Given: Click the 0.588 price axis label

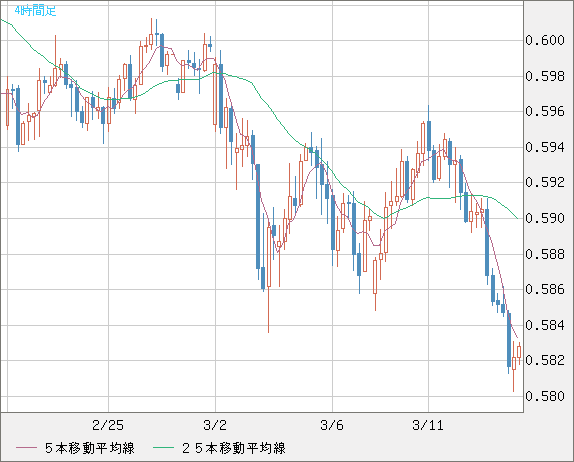Looking at the screenshot, I should coord(545,254).
